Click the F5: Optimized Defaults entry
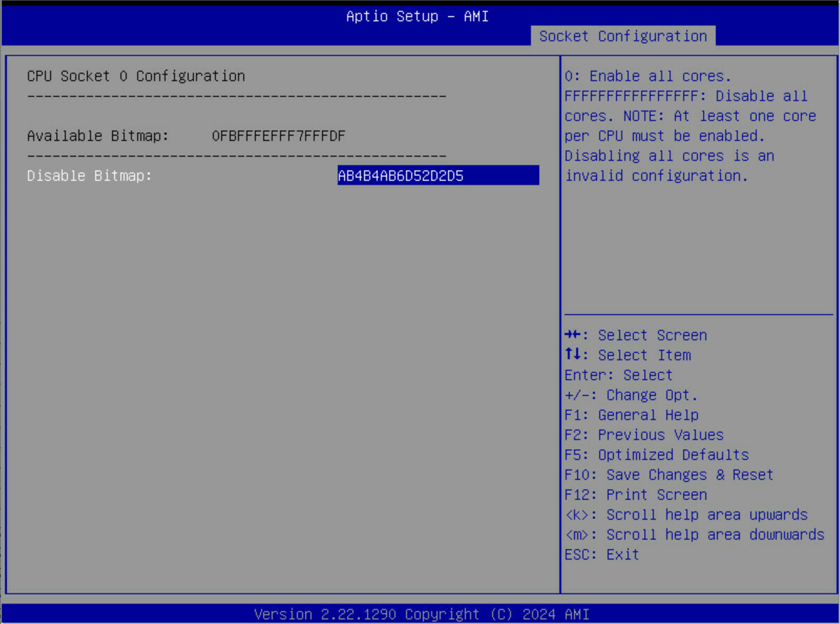The width and height of the screenshot is (840, 624). point(656,455)
